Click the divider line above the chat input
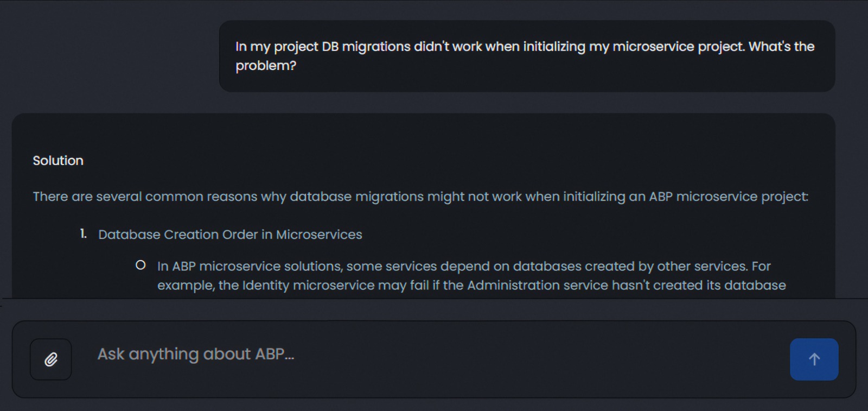 click(434, 299)
